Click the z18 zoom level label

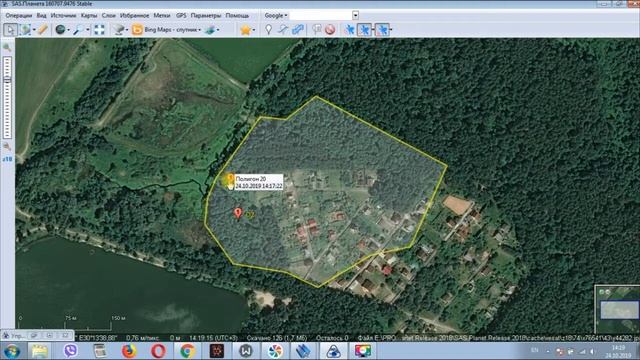click(x=7, y=159)
